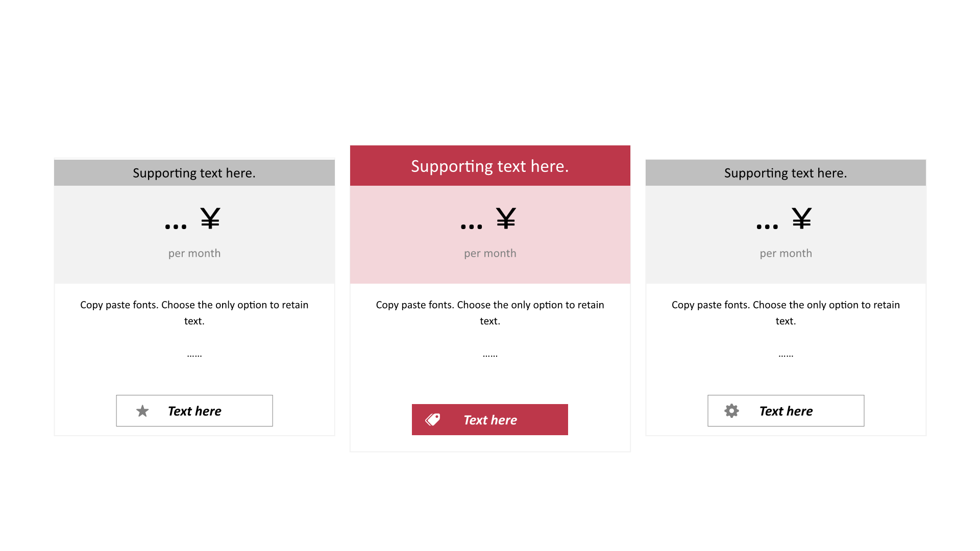Click the star icon in left card
The image size is (980, 551).
pos(142,411)
